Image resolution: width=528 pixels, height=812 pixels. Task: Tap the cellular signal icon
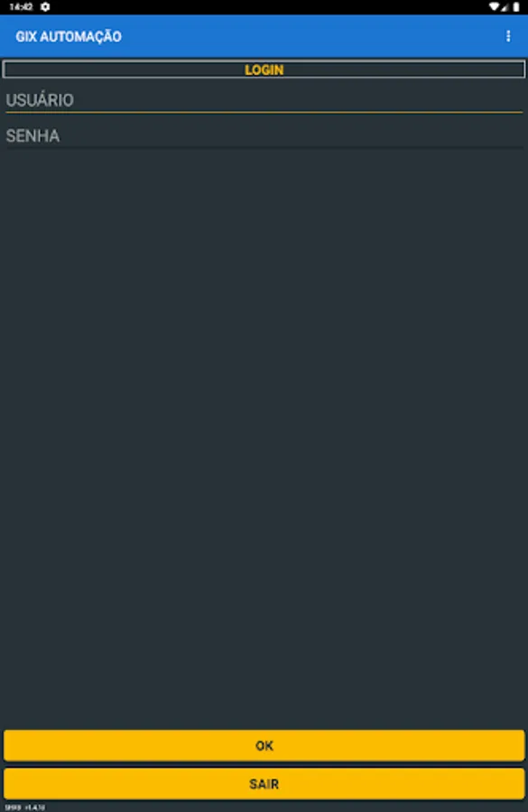coord(505,6)
